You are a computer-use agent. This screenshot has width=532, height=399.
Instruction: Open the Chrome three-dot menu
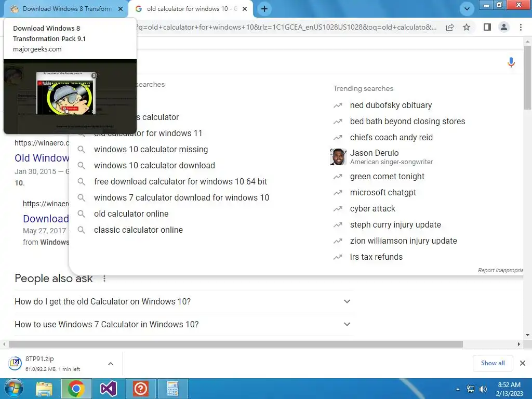[x=521, y=27]
